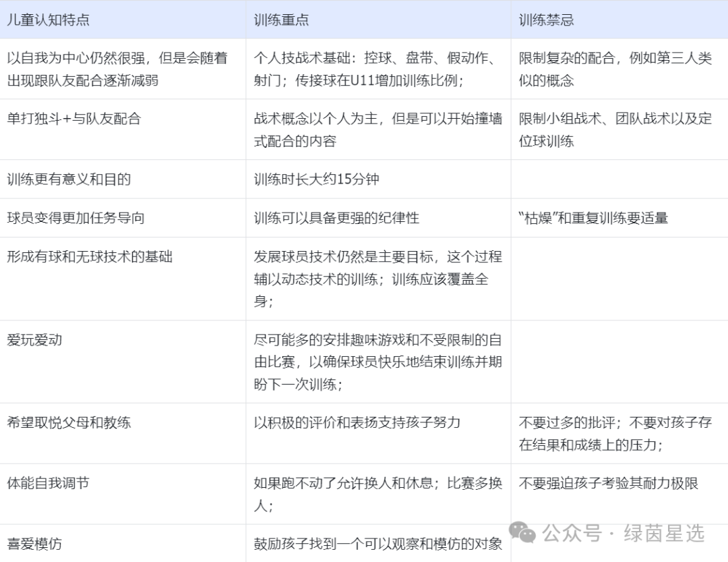Screen dimensions: 728x562
Task: Select the cell starting 尽可能多的安排趣味游戏
Action: click(x=378, y=362)
